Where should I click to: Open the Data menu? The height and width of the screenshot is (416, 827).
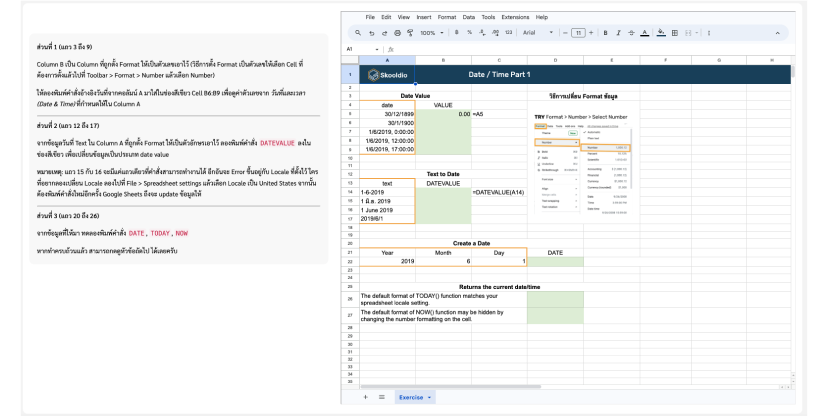(x=469, y=17)
